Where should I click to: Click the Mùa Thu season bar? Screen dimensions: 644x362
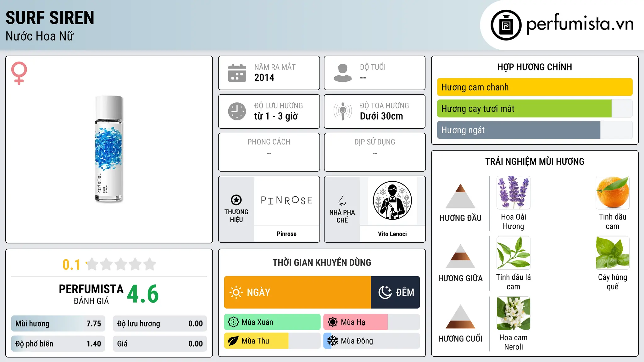coord(272,341)
